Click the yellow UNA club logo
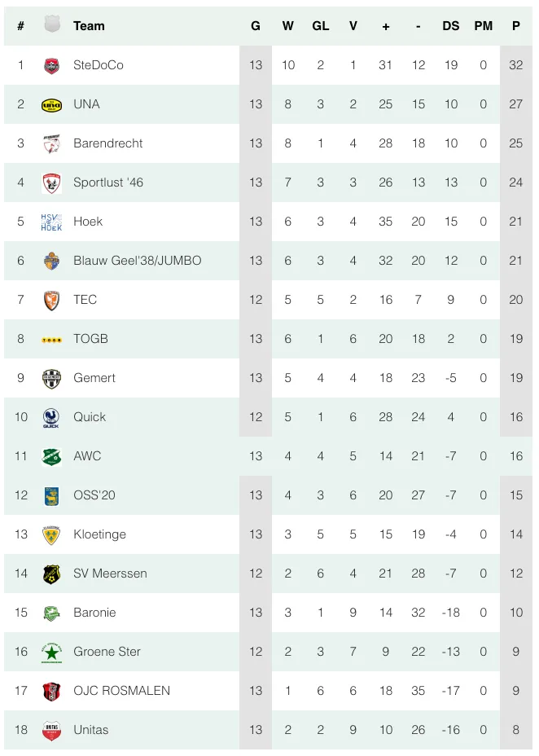Viewport: 539px width, 756px height. pyautogui.click(x=51, y=105)
